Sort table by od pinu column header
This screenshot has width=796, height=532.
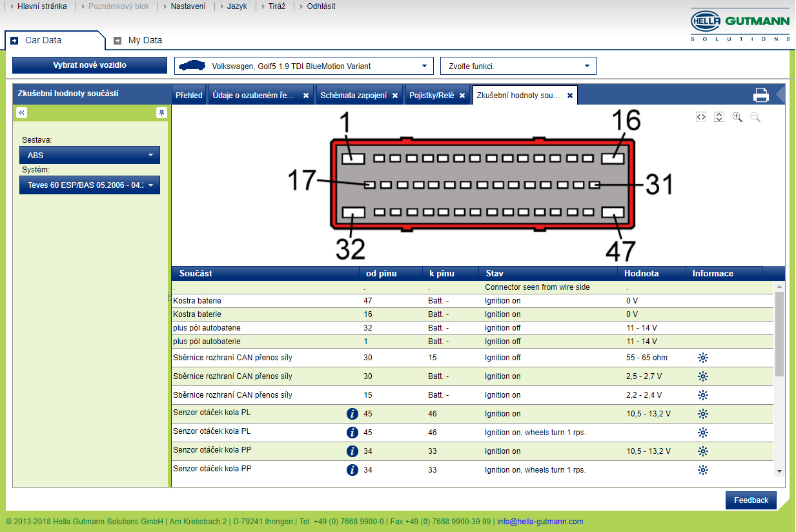[x=390, y=273]
